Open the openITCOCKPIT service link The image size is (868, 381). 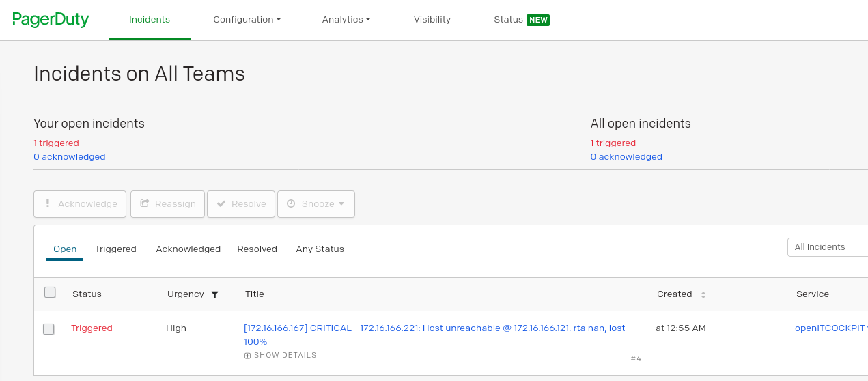pos(831,328)
